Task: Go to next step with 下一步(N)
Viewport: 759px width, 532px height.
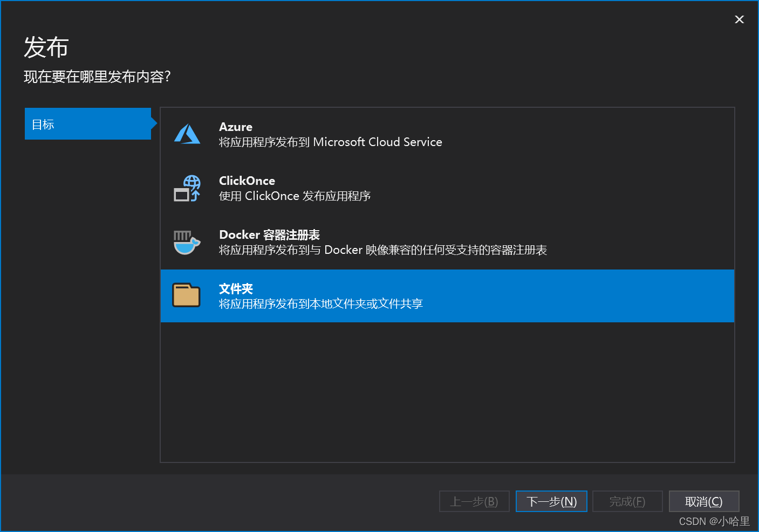Action: pyautogui.click(x=551, y=501)
